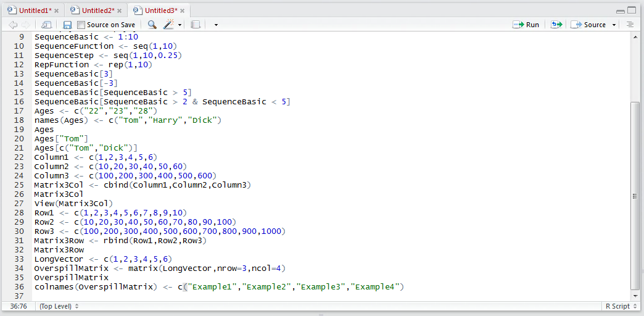Go forward to next source location
The width and height of the screenshot is (644, 316).
coord(25,25)
